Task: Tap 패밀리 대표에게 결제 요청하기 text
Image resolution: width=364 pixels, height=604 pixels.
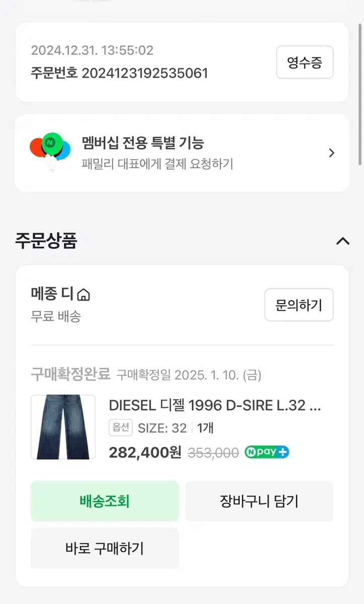Action: click(157, 164)
